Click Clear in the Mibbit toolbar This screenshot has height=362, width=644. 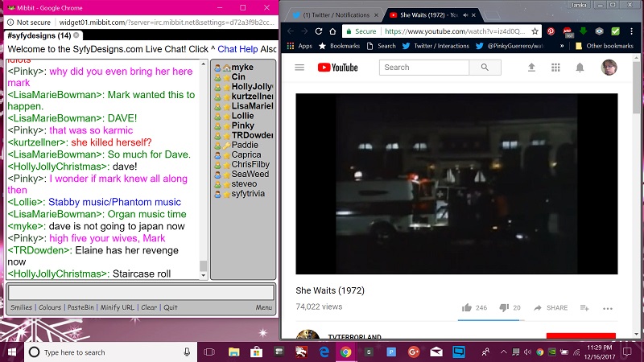(149, 307)
